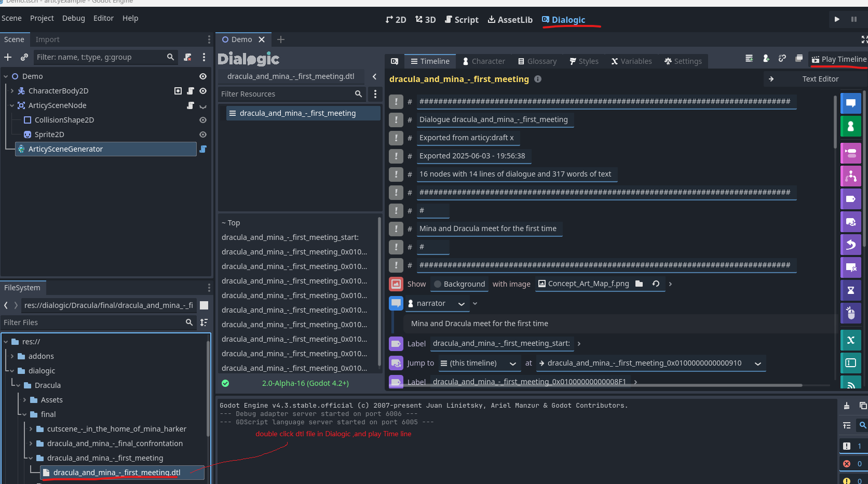Add the End Timeline event icon

[x=850, y=267]
